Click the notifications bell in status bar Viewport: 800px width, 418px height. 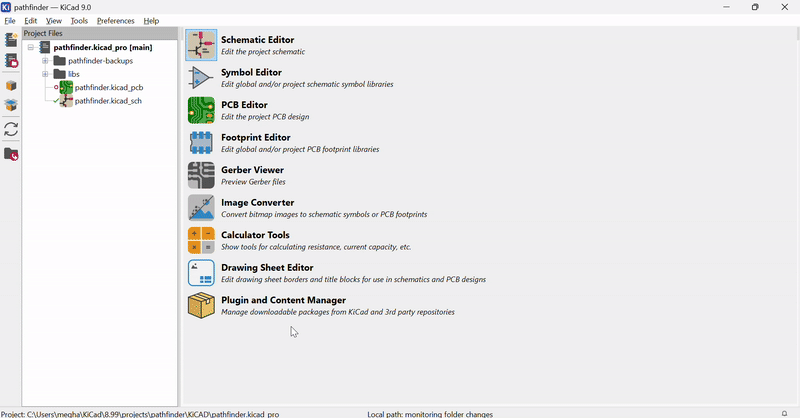784,413
